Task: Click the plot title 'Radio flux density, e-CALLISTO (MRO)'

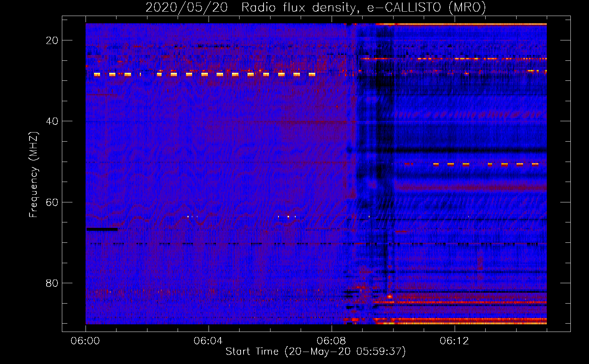Action: (364, 8)
